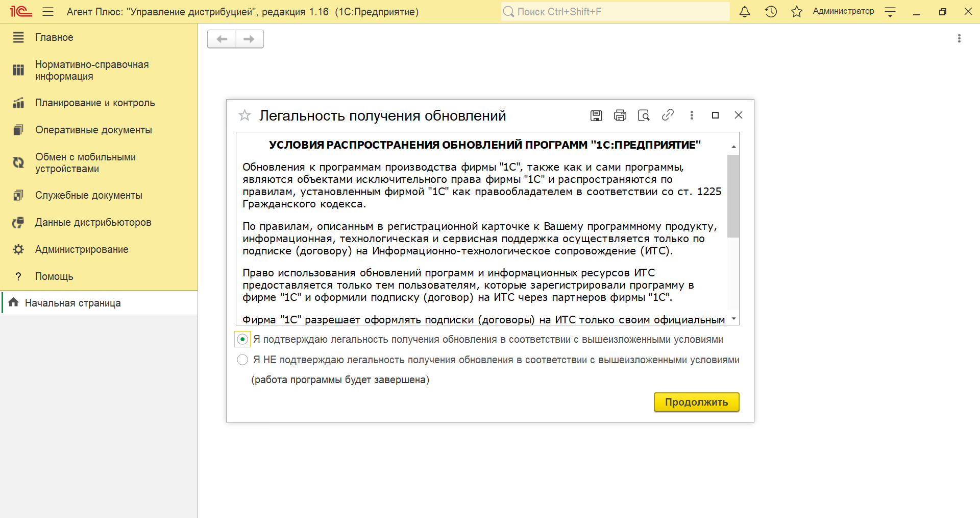Select Я НЕ подтверждаю легальность radio
The height and width of the screenshot is (518, 980).
coord(242,360)
